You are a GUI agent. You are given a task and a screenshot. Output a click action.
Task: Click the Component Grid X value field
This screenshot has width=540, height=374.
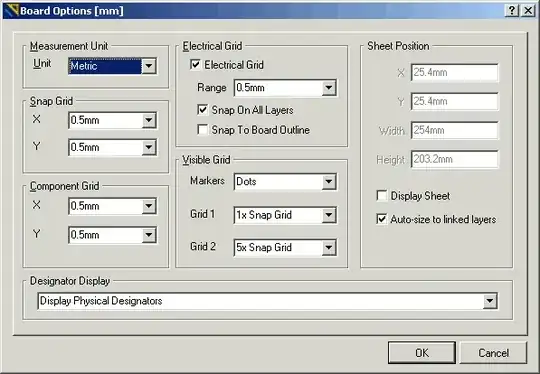[105, 206]
